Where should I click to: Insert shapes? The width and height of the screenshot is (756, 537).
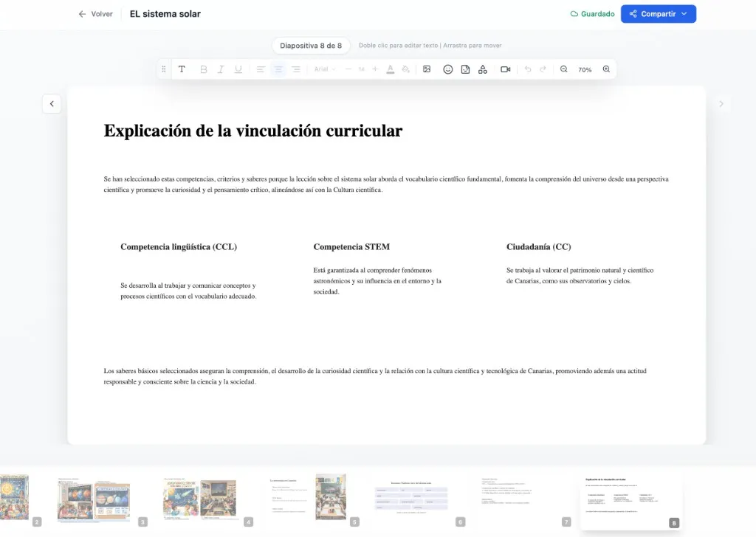point(483,69)
